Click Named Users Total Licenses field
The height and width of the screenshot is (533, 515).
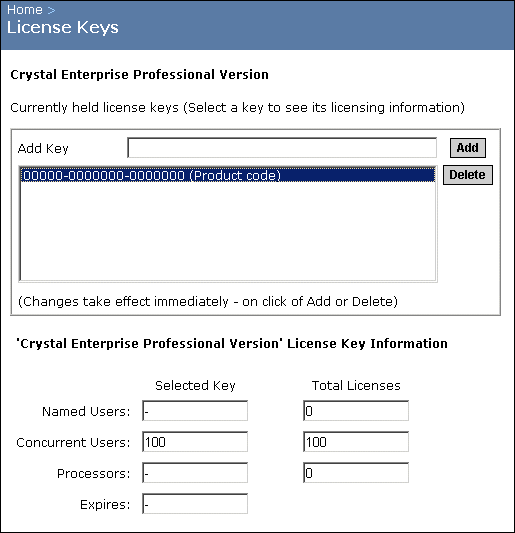[356, 411]
